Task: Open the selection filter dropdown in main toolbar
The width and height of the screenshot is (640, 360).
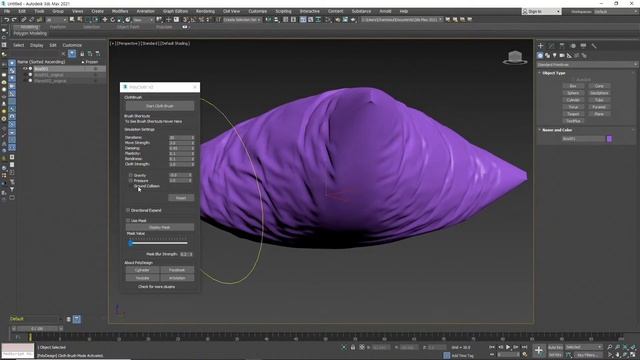Action: pos(56,20)
